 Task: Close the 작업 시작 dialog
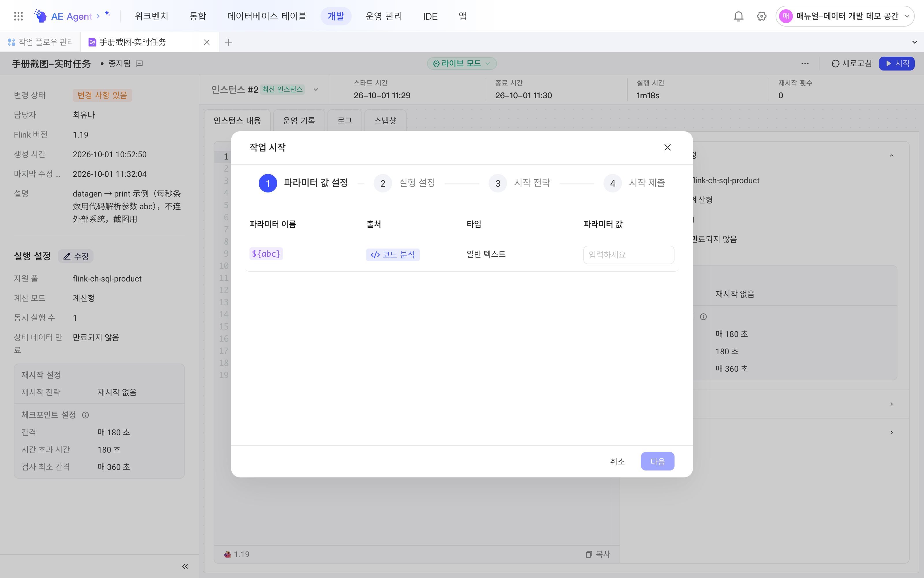667,147
